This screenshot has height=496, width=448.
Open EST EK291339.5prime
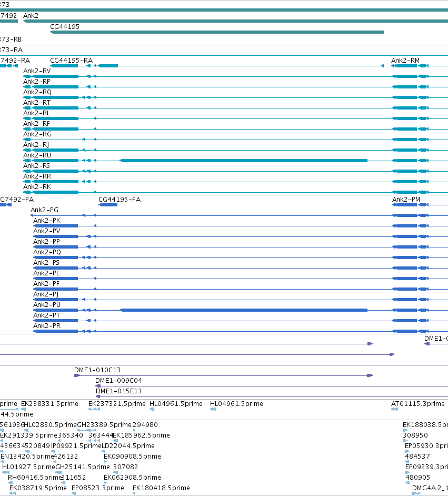click(29, 435)
